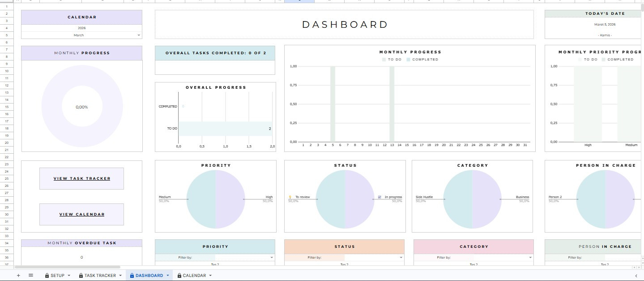Screen dimensions: 644x281
Task: Expand the Priority filter-by dropdown
Action: [x=272, y=258]
